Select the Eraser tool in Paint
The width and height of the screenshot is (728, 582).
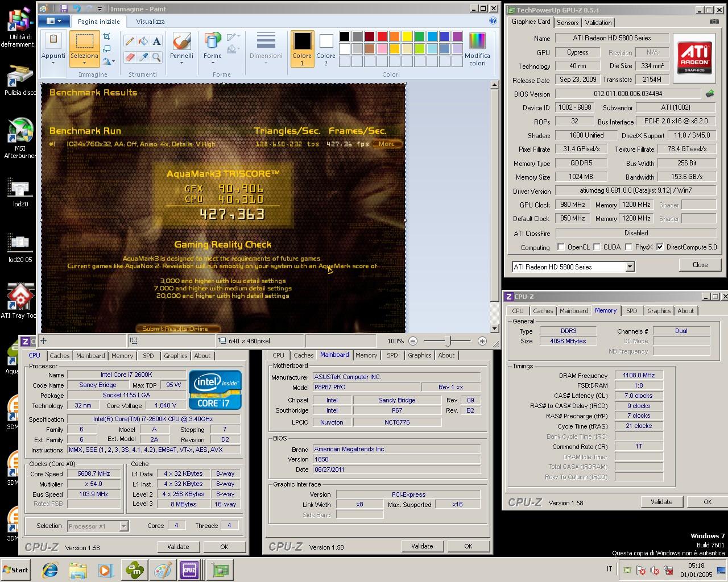[x=130, y=57]
